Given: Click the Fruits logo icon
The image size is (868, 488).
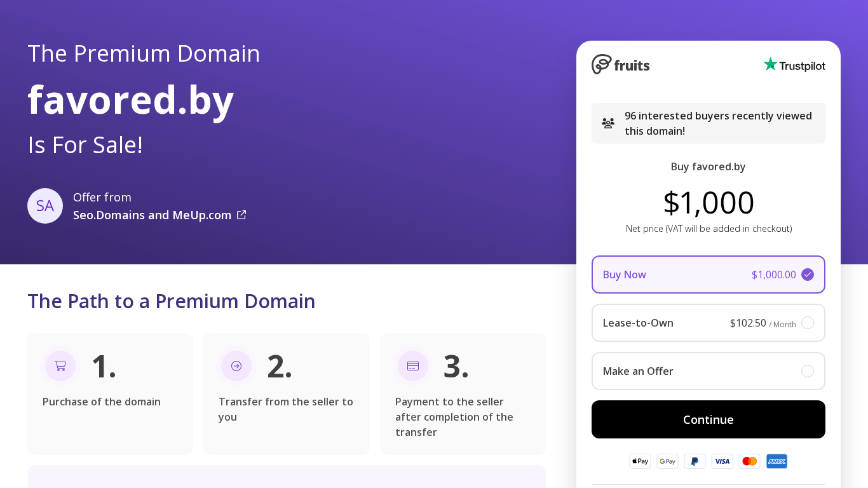Looking at the screenshot, I should click(x=602, y=64).
